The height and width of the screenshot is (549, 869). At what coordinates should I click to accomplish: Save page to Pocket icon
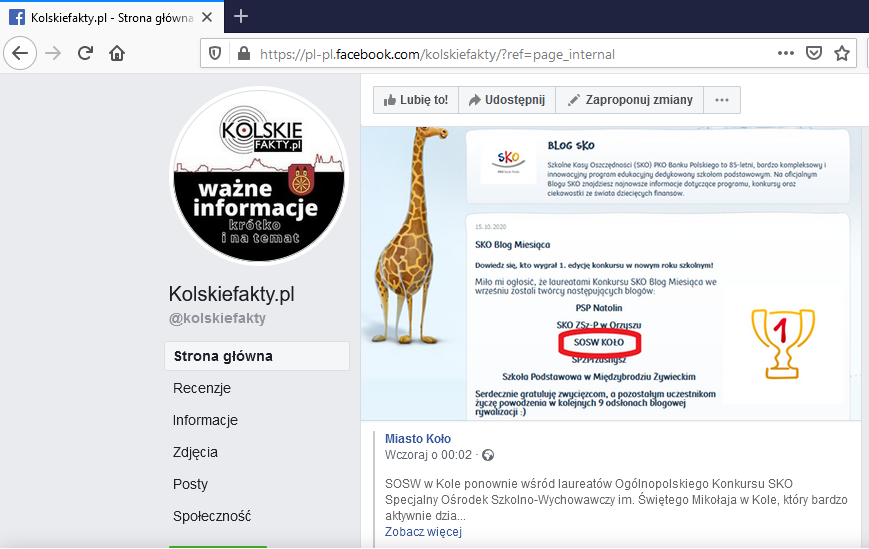[x=814, y=53]
